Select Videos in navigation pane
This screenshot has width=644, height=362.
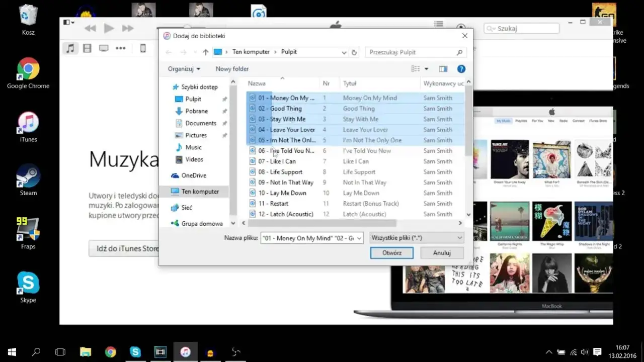coord(194,159)
